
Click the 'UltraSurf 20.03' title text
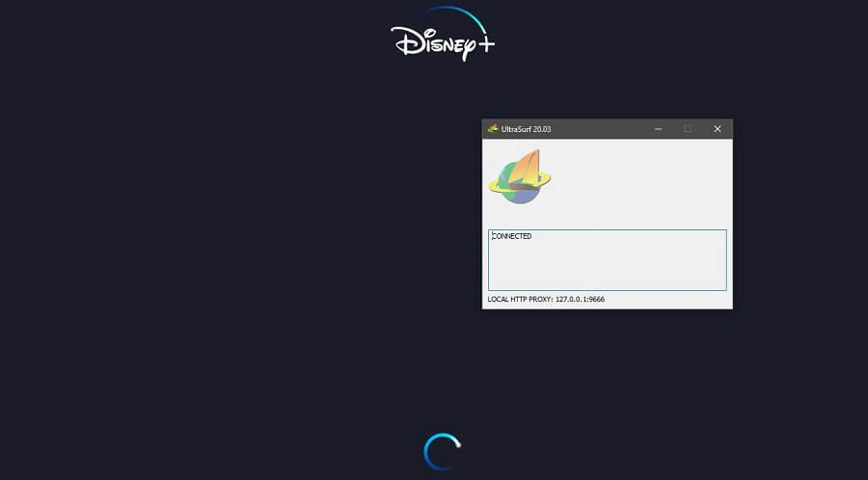coord(526,129)
